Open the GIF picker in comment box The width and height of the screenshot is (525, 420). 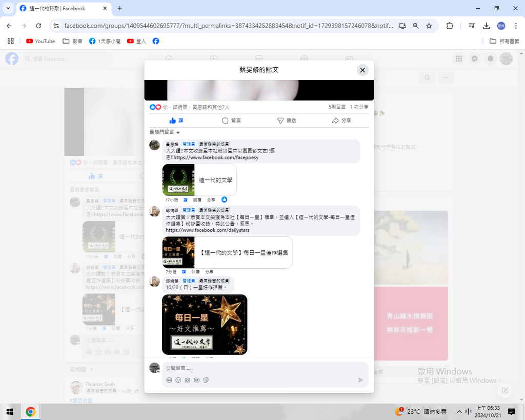point(196,380)
